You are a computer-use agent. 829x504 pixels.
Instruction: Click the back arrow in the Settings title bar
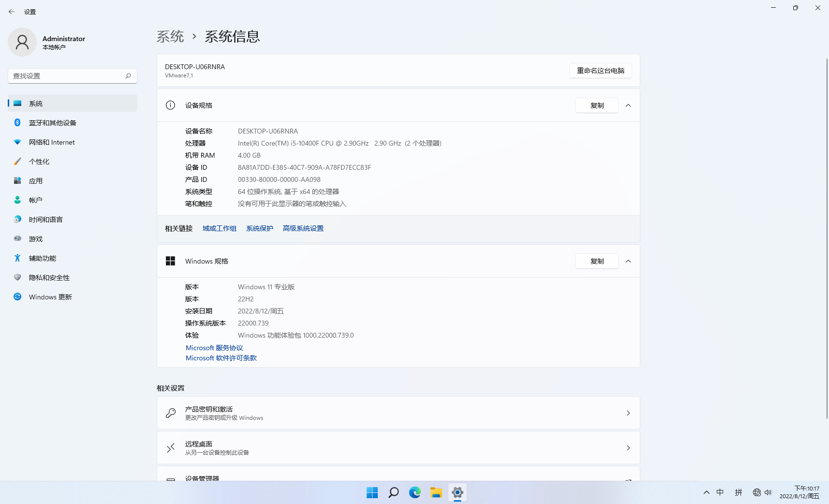[12, 12]
